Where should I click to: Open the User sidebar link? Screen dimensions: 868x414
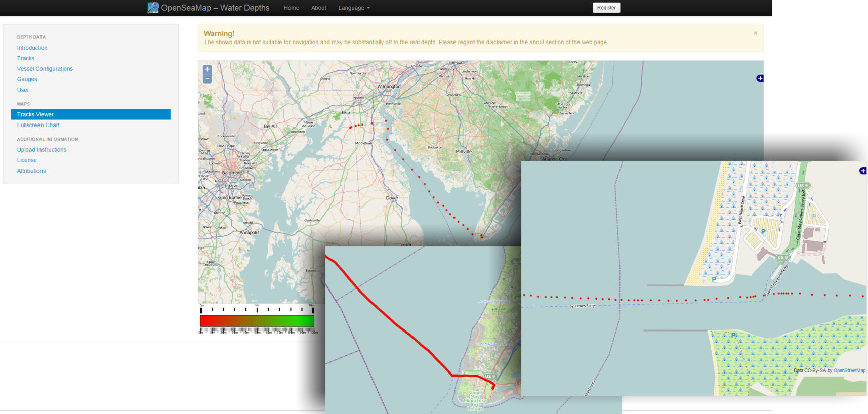[x=23, y=90]
